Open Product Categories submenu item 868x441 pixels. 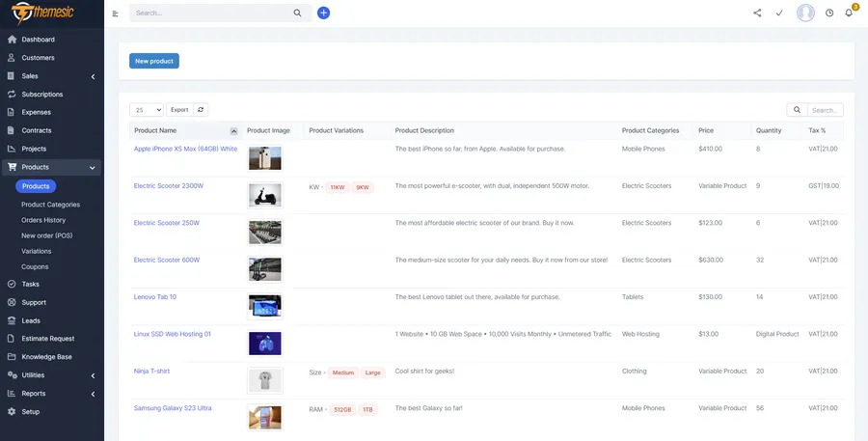tap(50, 205)
